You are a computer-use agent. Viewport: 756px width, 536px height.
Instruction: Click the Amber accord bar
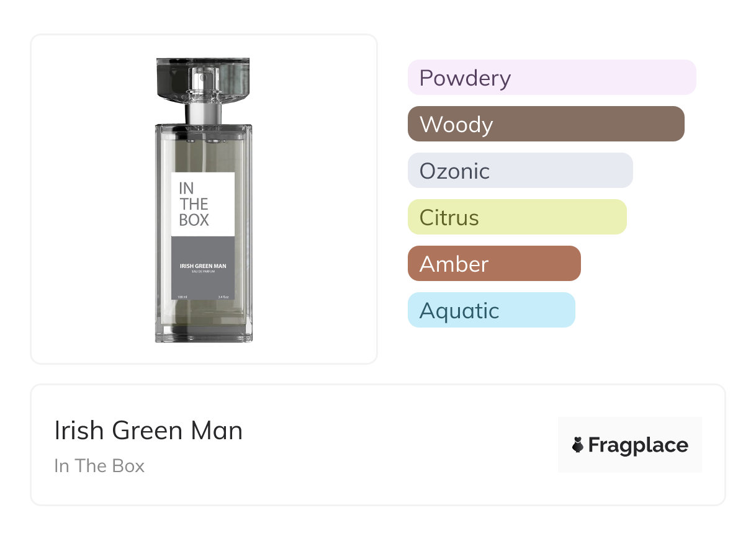click(x=494, y=264)
